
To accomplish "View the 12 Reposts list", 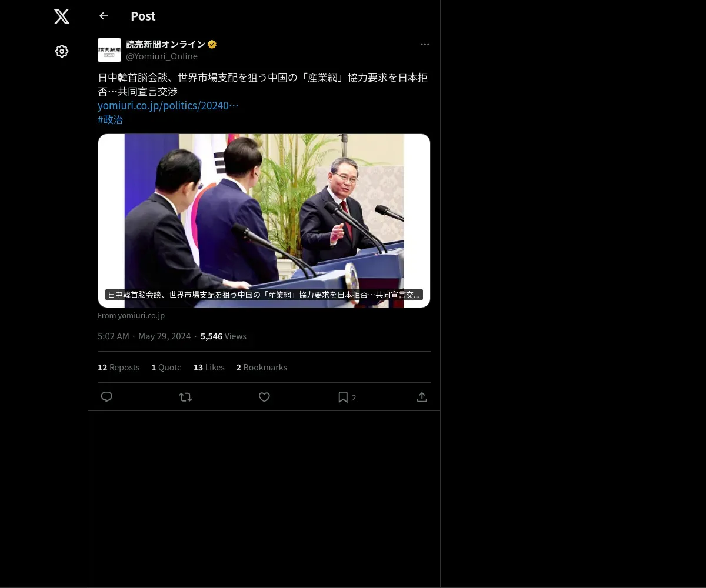I will point(119,367).
